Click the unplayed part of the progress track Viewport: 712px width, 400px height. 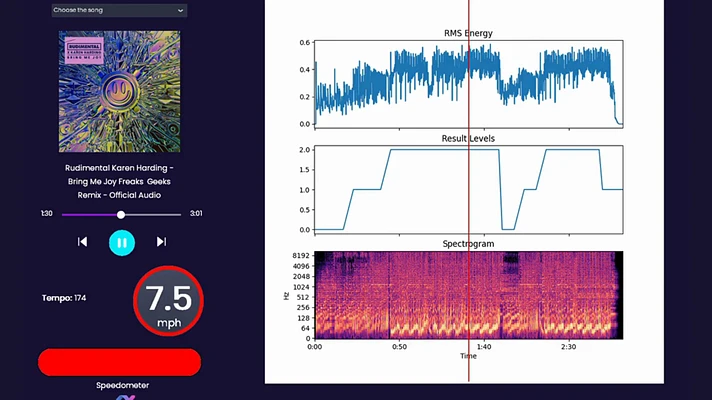[x=153, y=214]
